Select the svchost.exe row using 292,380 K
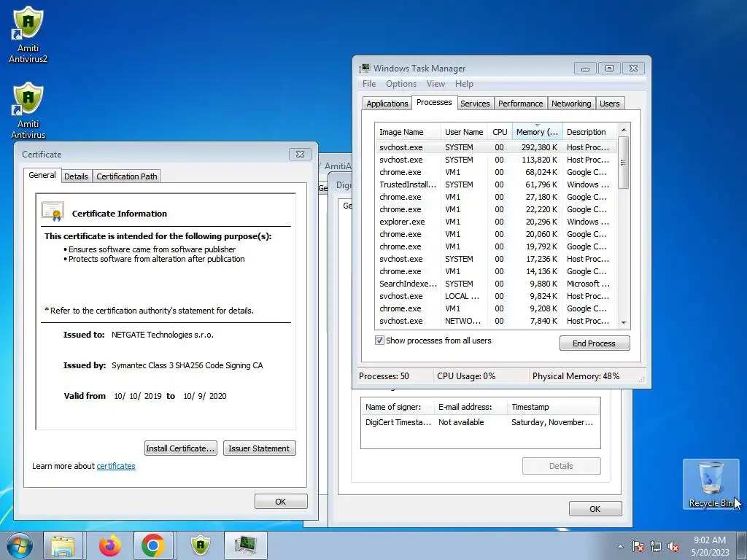This screenshot has height=560, width=747. tap(495, 147)
